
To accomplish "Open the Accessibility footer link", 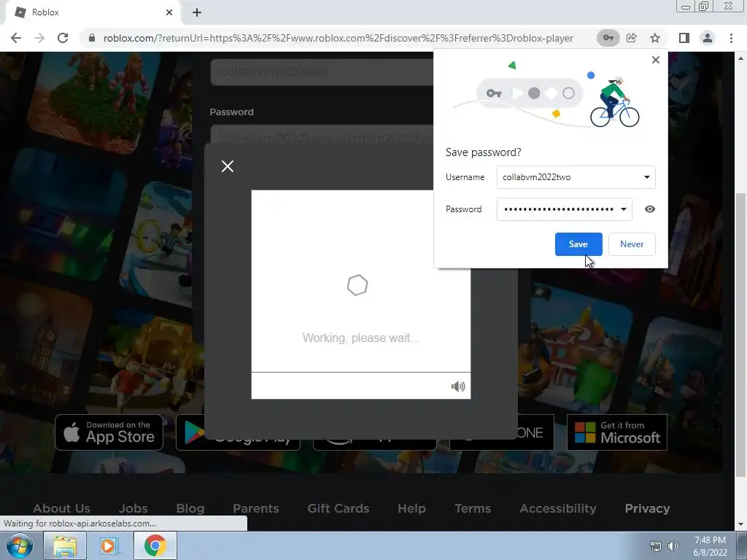I will (558, 508).
